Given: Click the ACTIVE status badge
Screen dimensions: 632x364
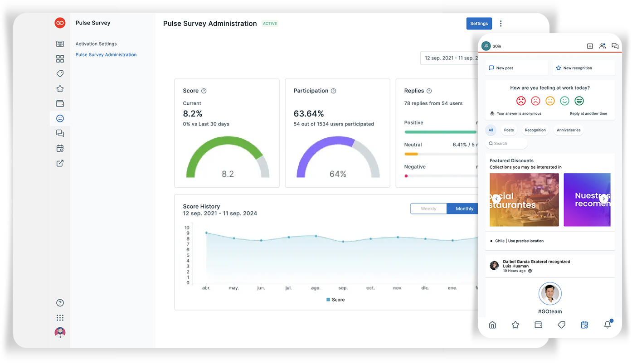Looking at the screenshot, I should [x=270, y=24].
